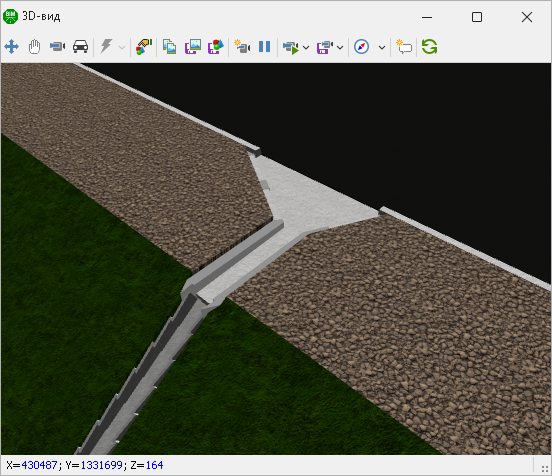Save the 3D view as an image
552x476 pixels.
pyautogui.click(x=193, y=46)
